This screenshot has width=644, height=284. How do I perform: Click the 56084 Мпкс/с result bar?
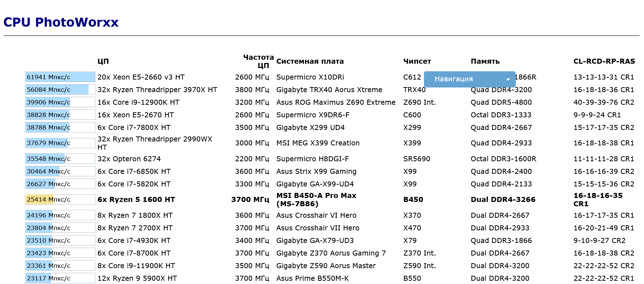coord(60,90)
